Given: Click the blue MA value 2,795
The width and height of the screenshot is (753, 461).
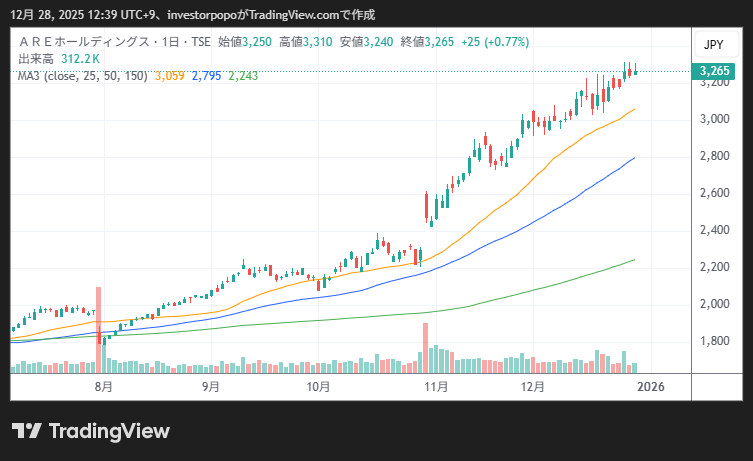Looking at the screenshot, I should coord(206,75).
